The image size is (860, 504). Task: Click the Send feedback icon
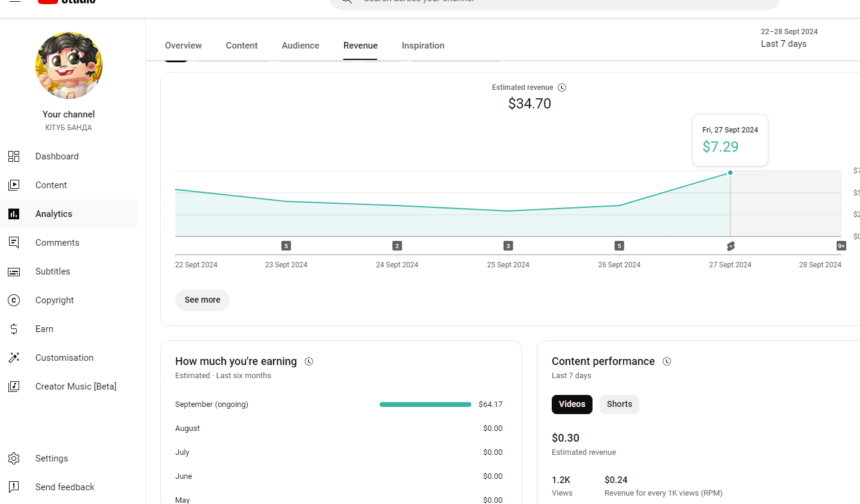[14, 487]
